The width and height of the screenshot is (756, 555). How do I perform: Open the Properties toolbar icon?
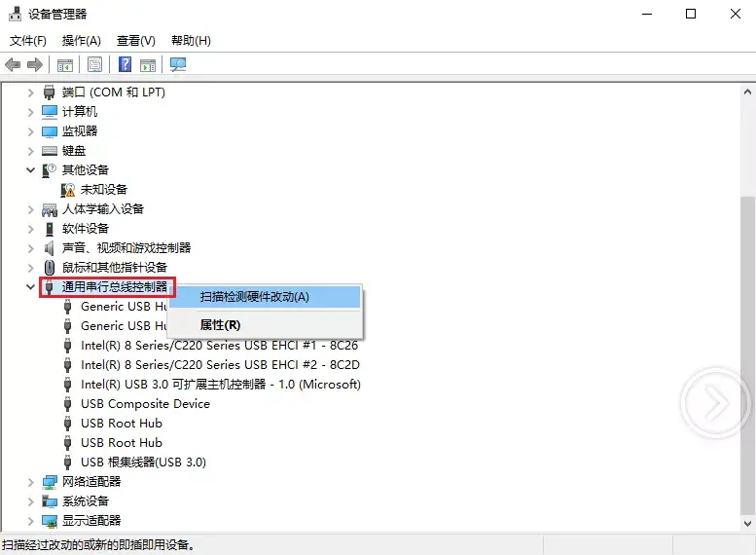[x=94, y=65]
